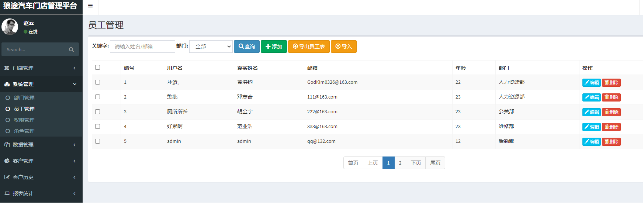This screenshot has width=644, height=203.
Task: Open the 报表统计 menu
Action: pos(41,193)
